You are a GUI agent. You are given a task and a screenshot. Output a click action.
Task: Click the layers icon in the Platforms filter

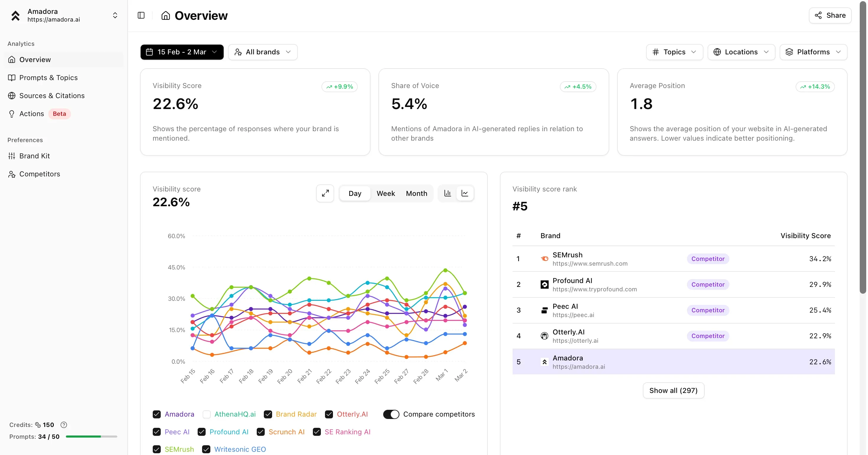point(789,52)
